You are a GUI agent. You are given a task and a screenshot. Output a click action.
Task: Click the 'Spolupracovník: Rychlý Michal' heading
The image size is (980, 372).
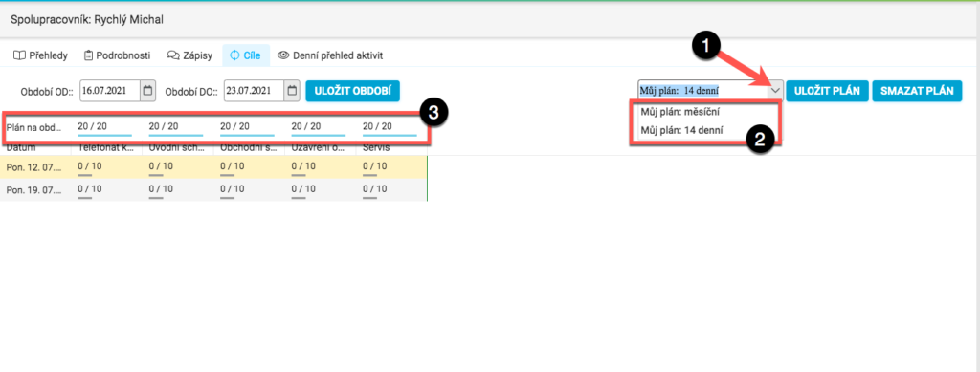pyautogui.click(x=87, y=20)
